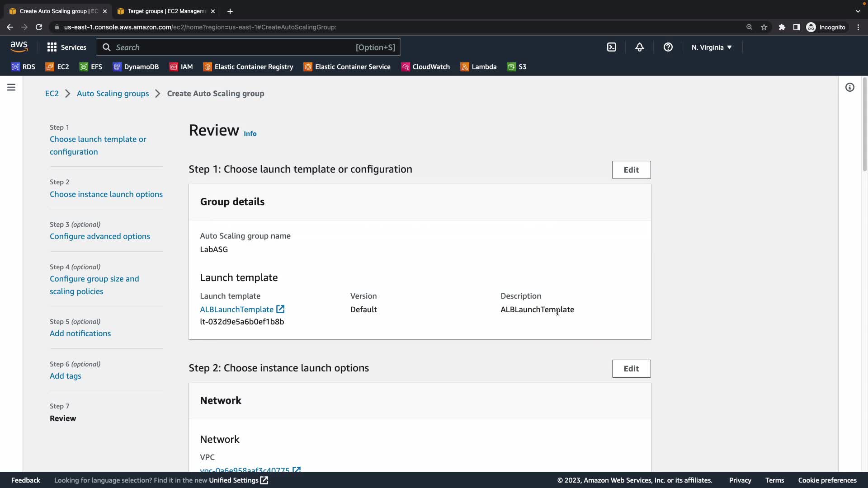
Task: Open Chrome's three-dot menu
Action: pos(858,27)
